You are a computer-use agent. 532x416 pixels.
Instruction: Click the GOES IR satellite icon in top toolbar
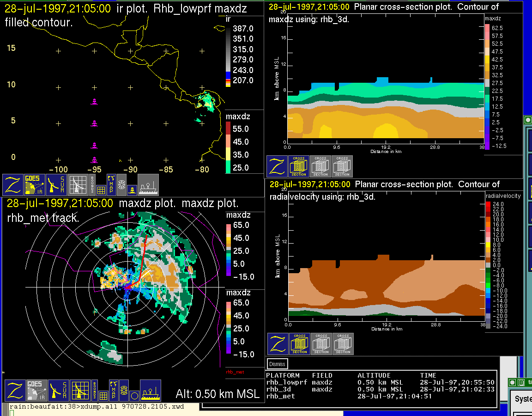pyautogui.click(x=35, y=184)
